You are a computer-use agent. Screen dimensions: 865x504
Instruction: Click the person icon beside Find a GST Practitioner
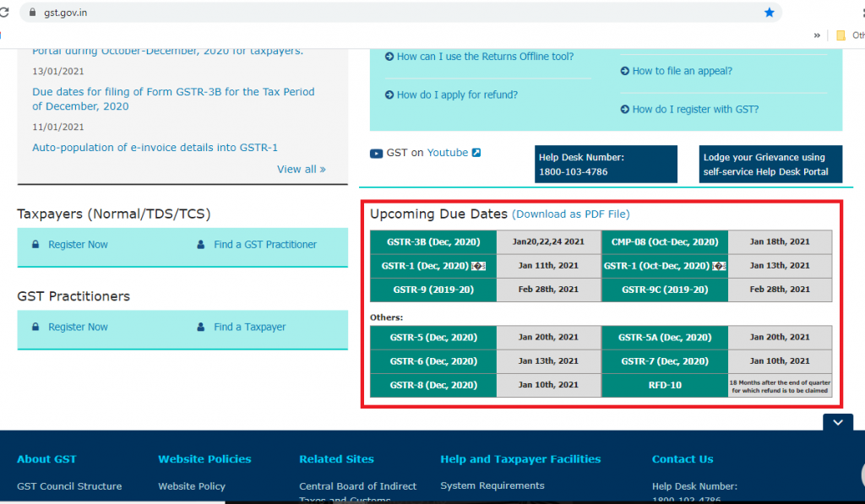coord(200,245)
